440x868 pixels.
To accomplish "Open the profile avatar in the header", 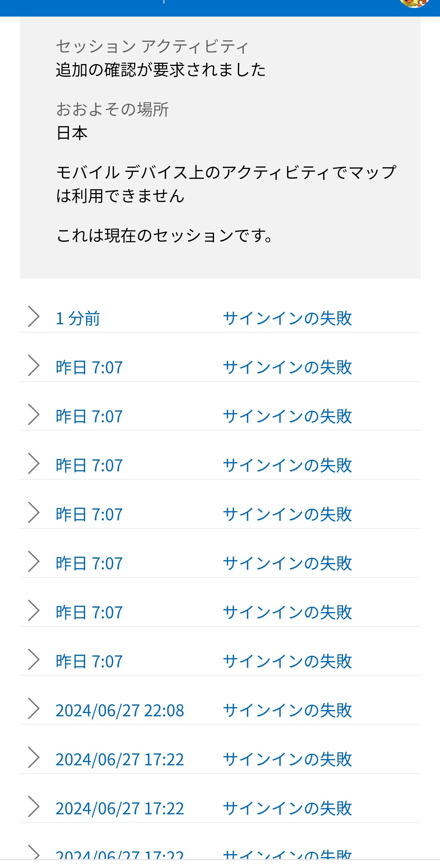I will pos(414,3).
